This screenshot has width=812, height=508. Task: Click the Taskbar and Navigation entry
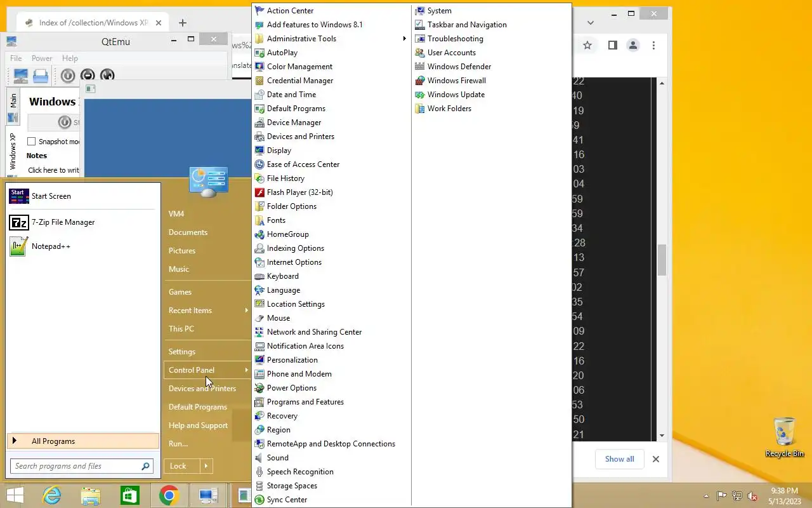click(467, 25)
